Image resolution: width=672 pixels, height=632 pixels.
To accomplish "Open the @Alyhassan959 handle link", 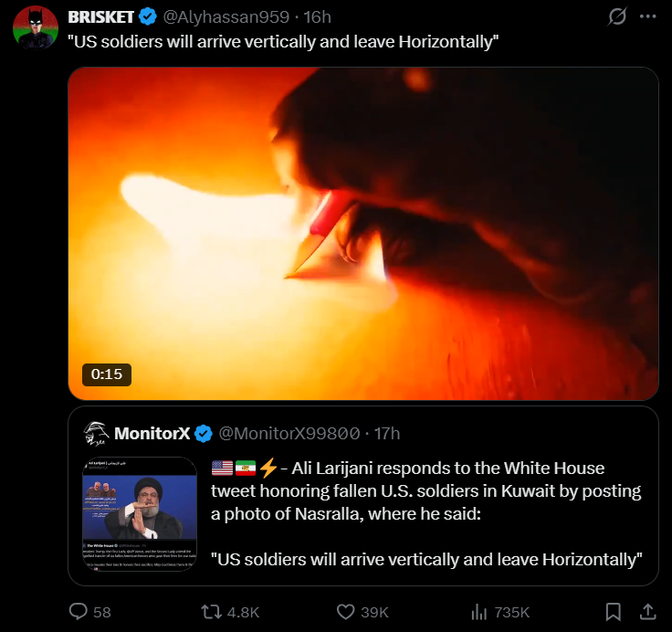I will [226, 17].
